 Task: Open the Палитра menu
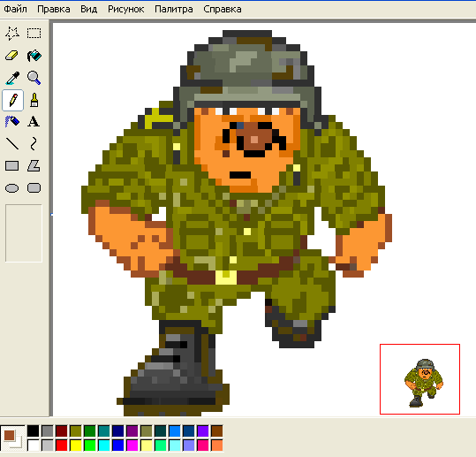tap(174, 9)
